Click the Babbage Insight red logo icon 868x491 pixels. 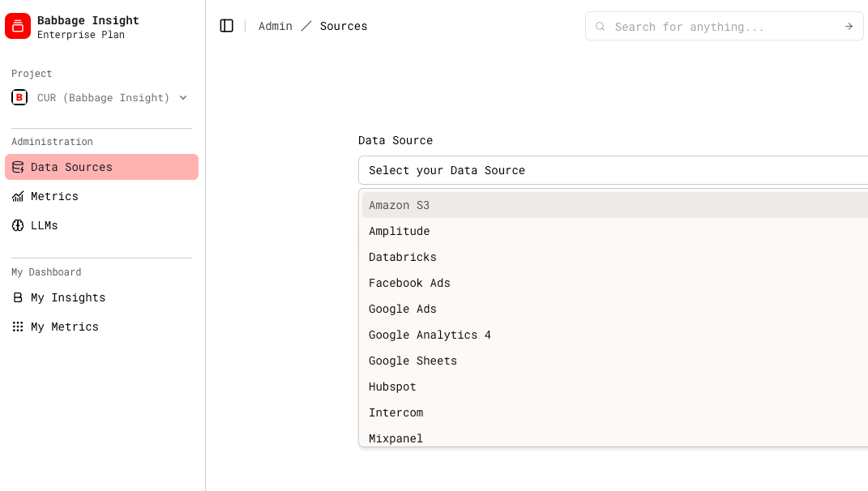18,26
